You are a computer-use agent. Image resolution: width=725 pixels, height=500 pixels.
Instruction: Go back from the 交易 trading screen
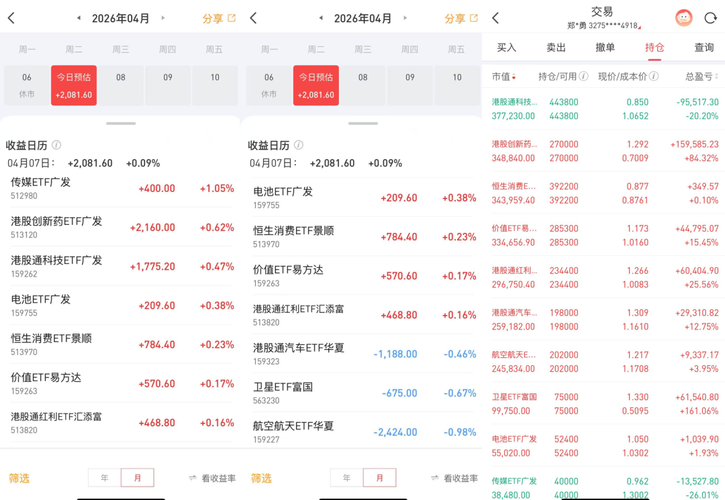(x=496, y=18)
